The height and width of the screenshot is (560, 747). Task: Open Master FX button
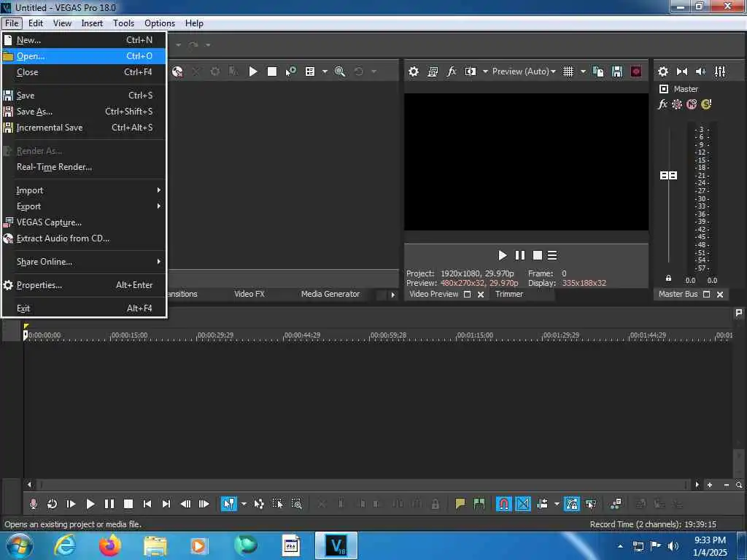662,104
